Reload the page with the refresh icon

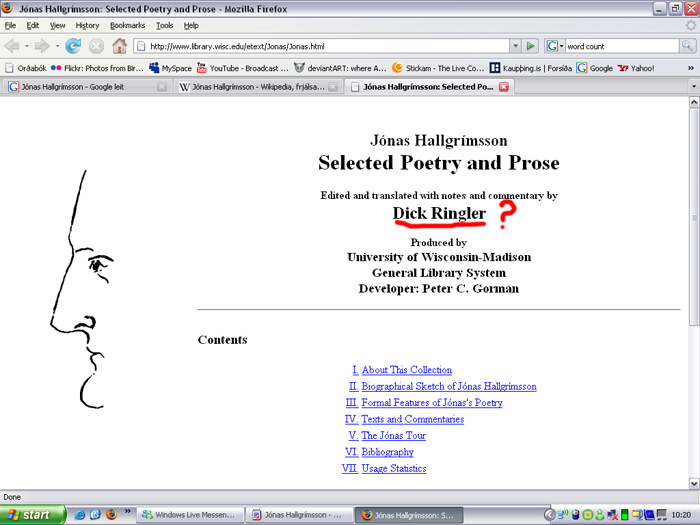[x=73, y=46]
